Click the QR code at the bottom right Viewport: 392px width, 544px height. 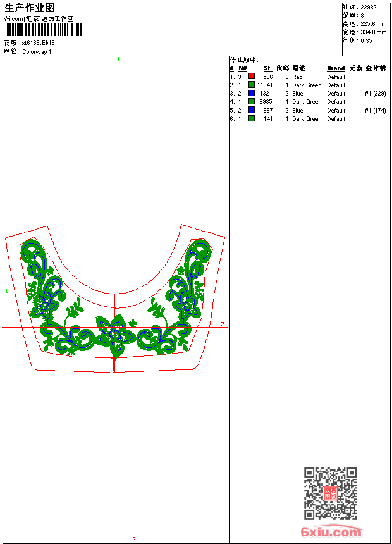331,493
